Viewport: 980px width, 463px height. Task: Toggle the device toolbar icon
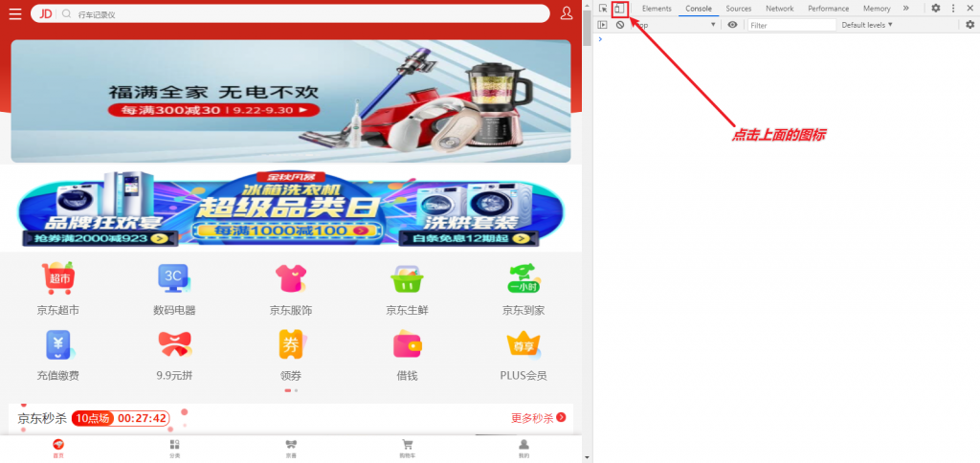tap(619, 9)
